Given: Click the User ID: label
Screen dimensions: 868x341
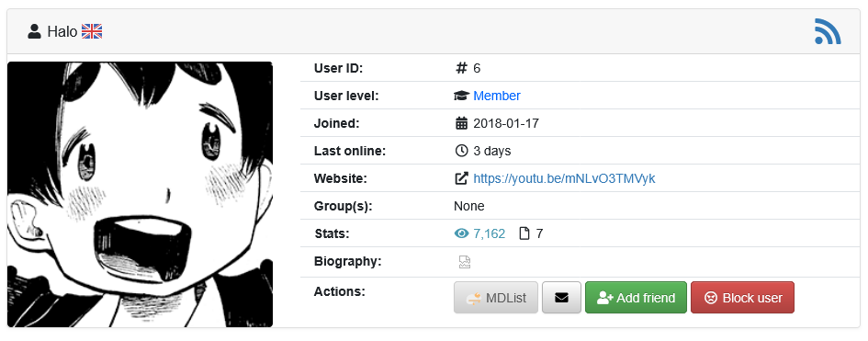Looking at the screenshot, I should coord(338,68).
